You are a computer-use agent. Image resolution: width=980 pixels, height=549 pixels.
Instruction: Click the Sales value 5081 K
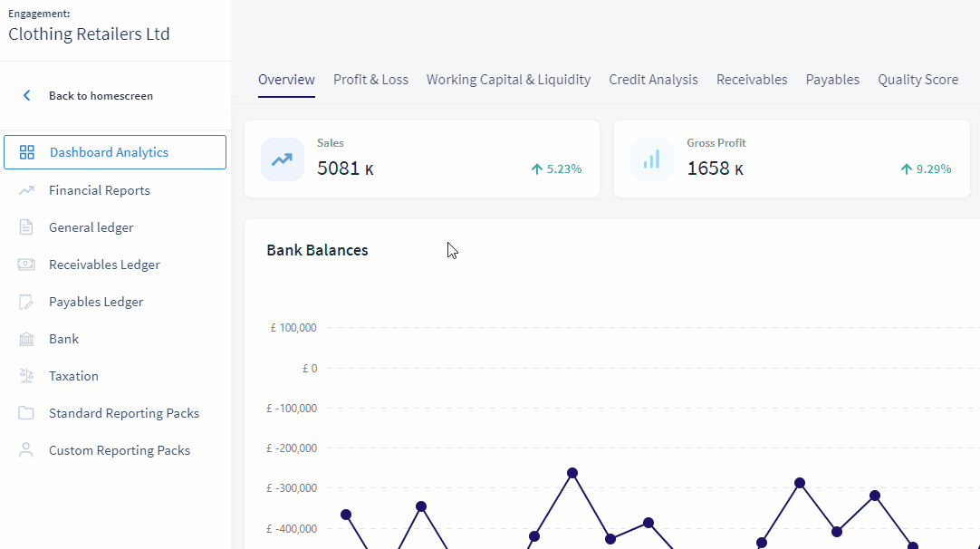345,169
